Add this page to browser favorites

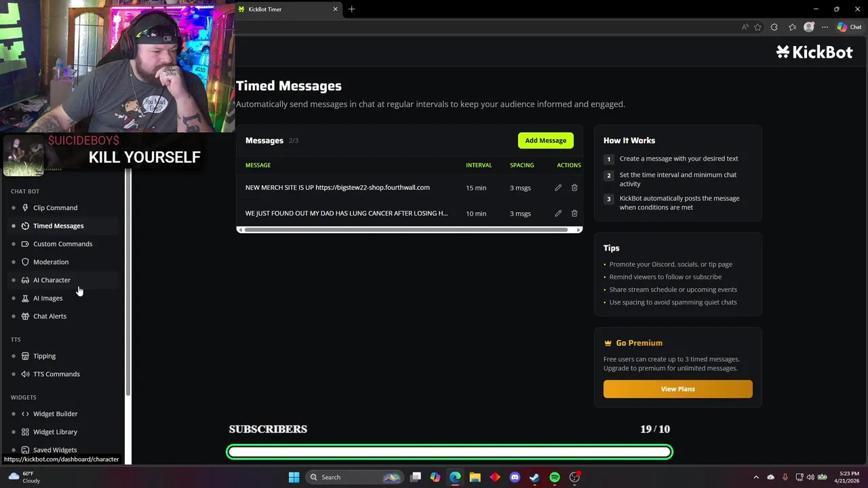(757, 27)
